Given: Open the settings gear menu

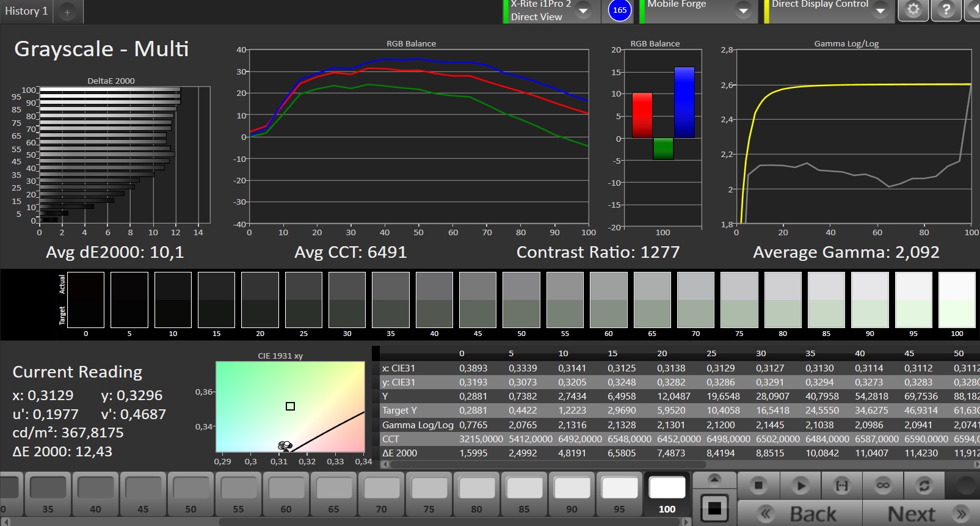Looking at the screenshot, I should click(x=913, y=10).
